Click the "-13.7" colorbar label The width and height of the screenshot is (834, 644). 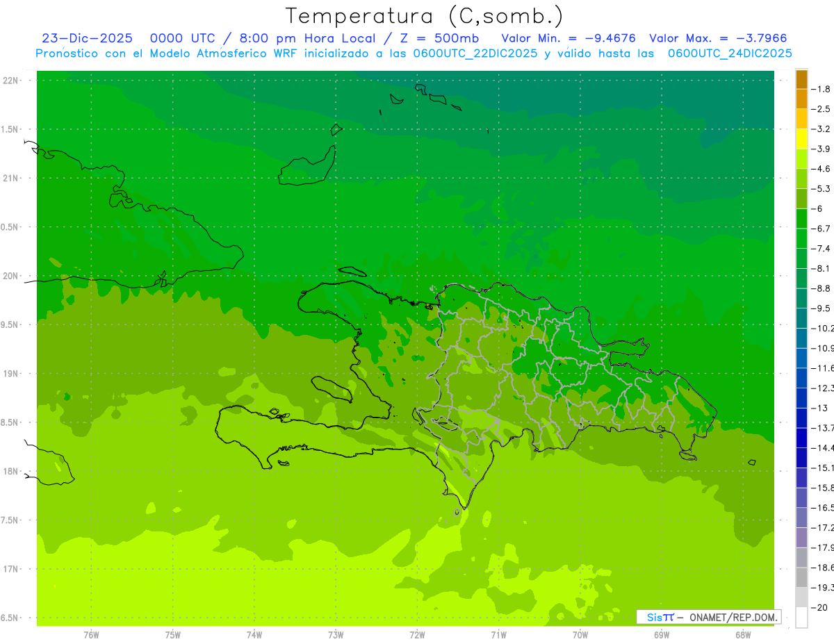822,427
